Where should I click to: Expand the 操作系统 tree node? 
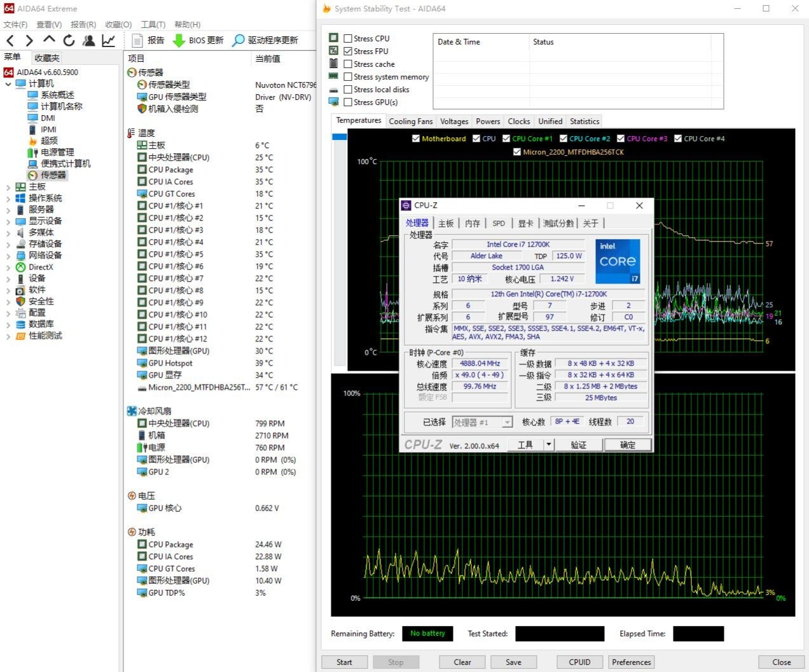tap(8, 198)
